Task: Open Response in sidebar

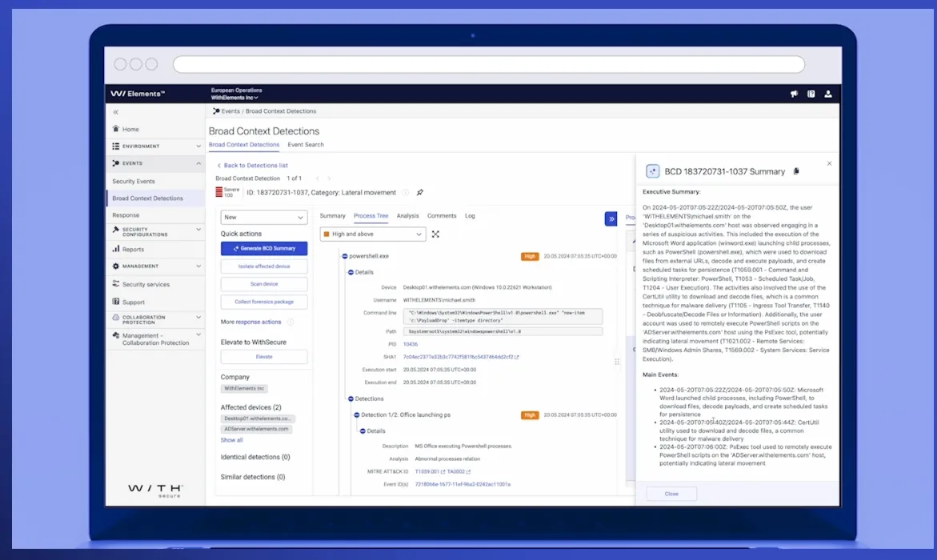Action: pyautogui.click(x=126, y=215)
